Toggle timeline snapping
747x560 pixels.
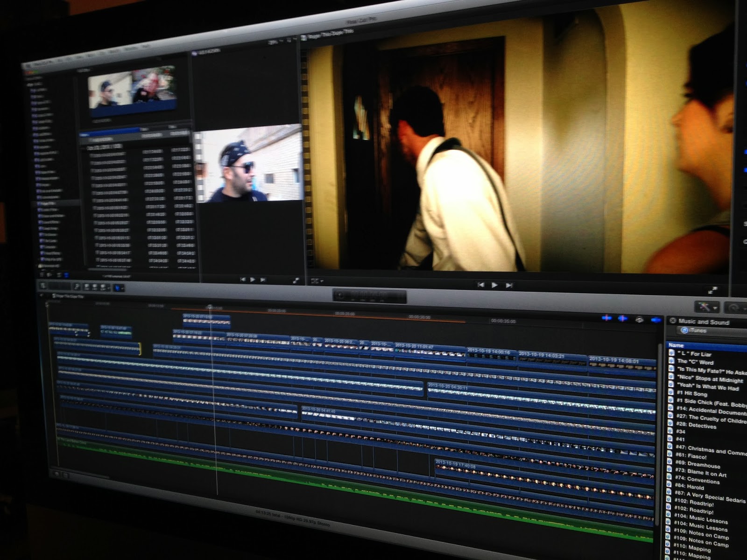point(655,320)
